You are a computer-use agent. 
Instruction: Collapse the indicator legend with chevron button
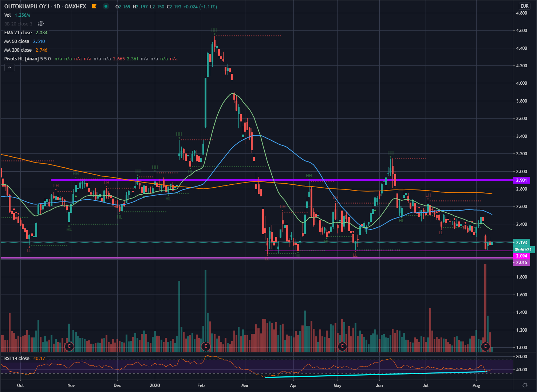pyautogui.click(x=9, y=68)
